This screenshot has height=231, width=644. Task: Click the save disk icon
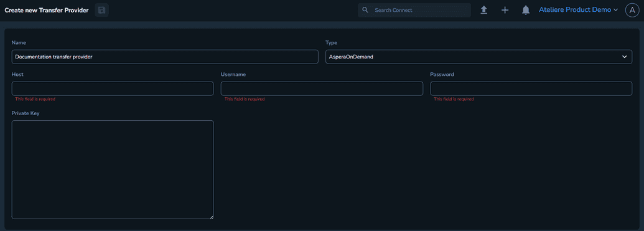pyautogui.click(x=101, y=10)
